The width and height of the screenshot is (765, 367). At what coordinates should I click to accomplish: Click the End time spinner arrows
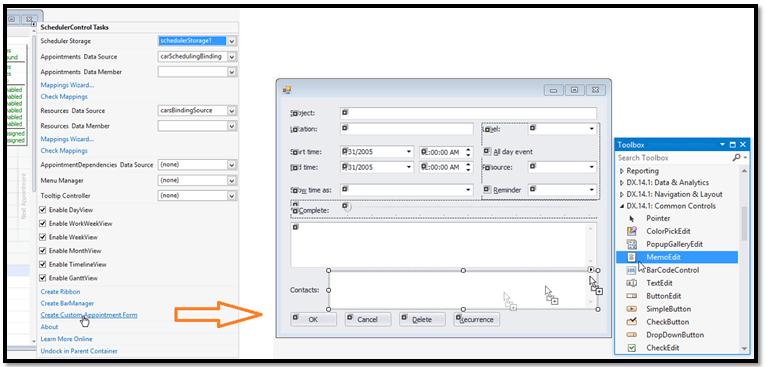point(469,167)
